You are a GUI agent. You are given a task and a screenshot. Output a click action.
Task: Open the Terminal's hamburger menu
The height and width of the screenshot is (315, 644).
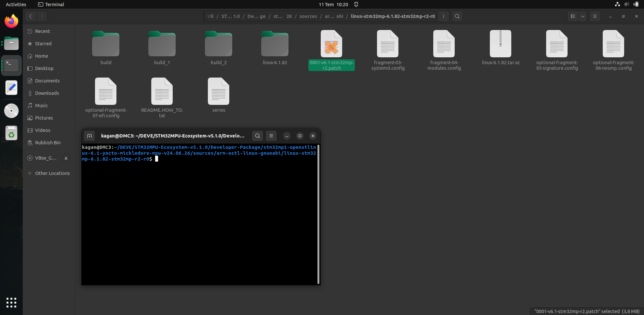pos(271,136)
